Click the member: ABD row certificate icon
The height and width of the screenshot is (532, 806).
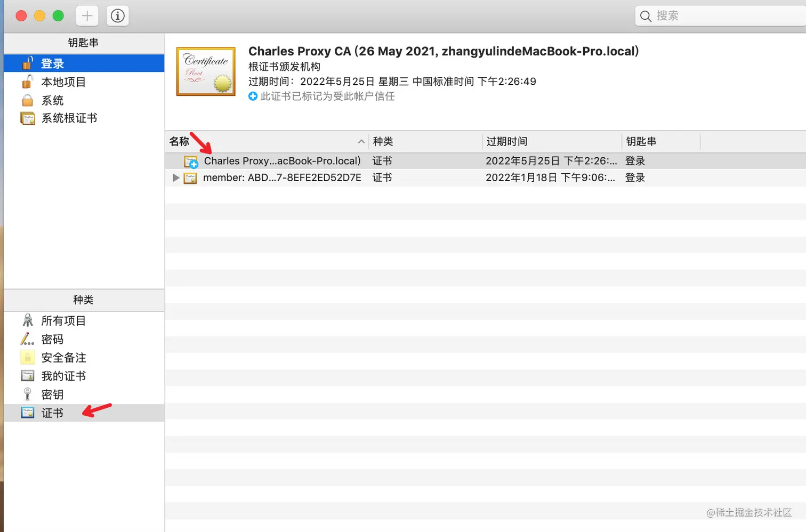(190, 178)
